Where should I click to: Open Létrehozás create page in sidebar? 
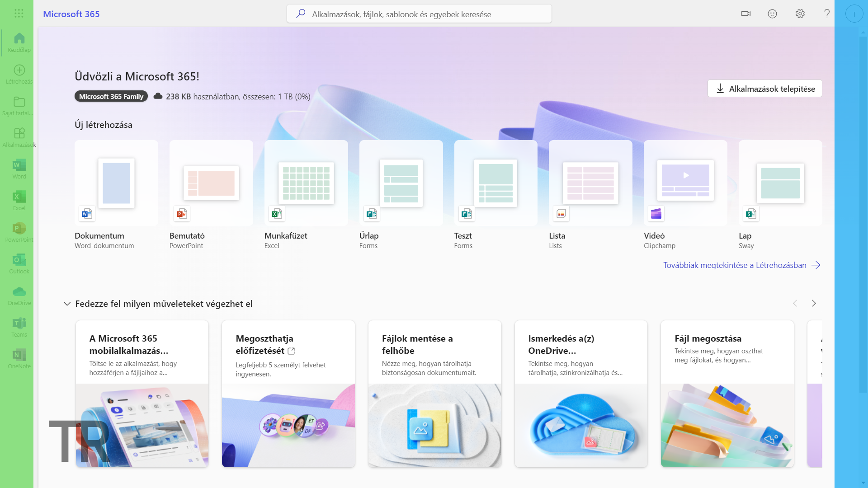(19, 75)
